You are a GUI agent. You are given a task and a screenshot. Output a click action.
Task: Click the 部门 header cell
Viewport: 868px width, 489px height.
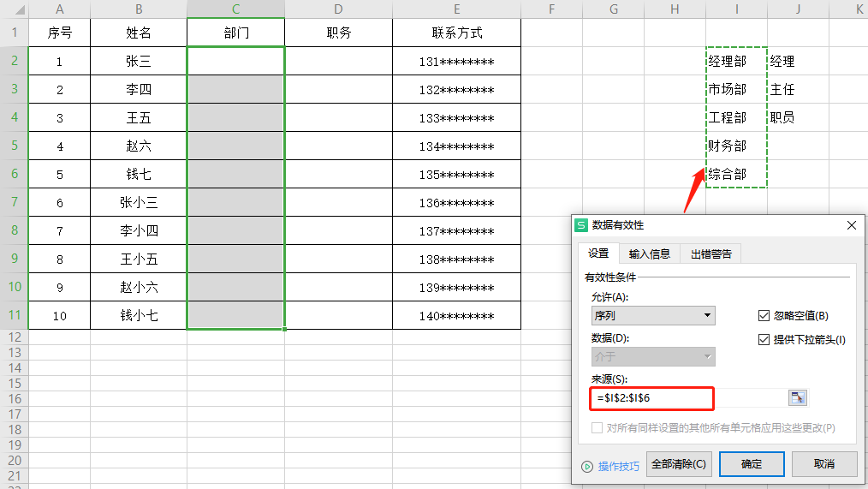click(235, 33)
